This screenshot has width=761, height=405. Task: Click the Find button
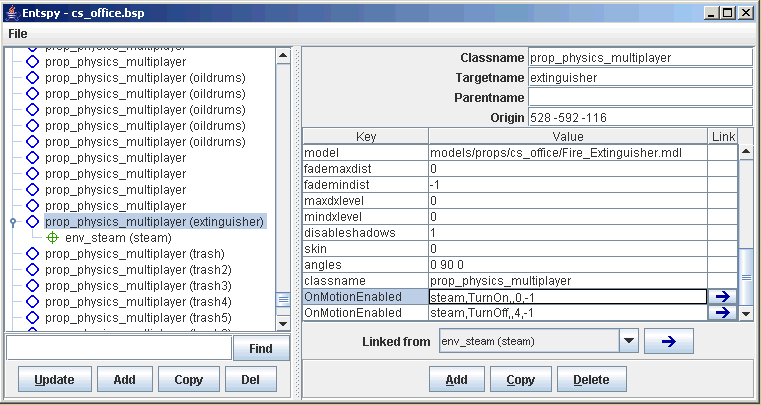261,349
